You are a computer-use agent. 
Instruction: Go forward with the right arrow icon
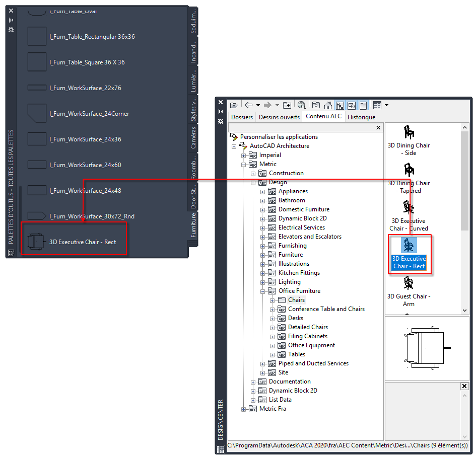tap(267, 105)
